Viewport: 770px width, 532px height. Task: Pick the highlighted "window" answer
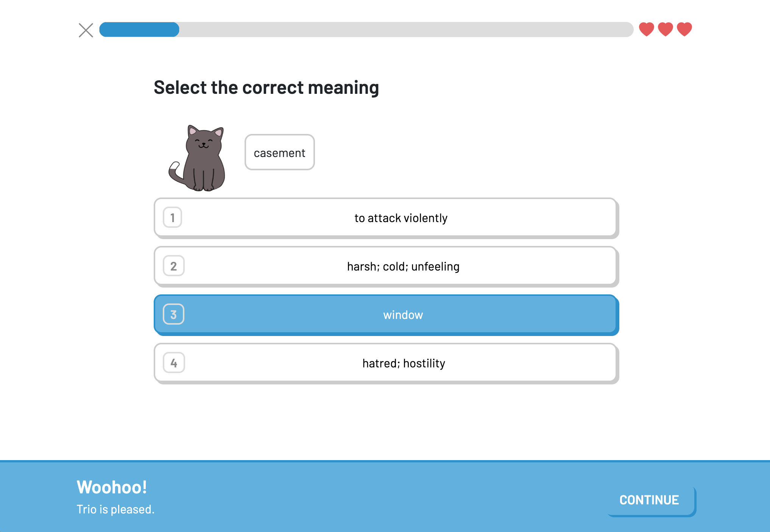(x=386, y=315)
